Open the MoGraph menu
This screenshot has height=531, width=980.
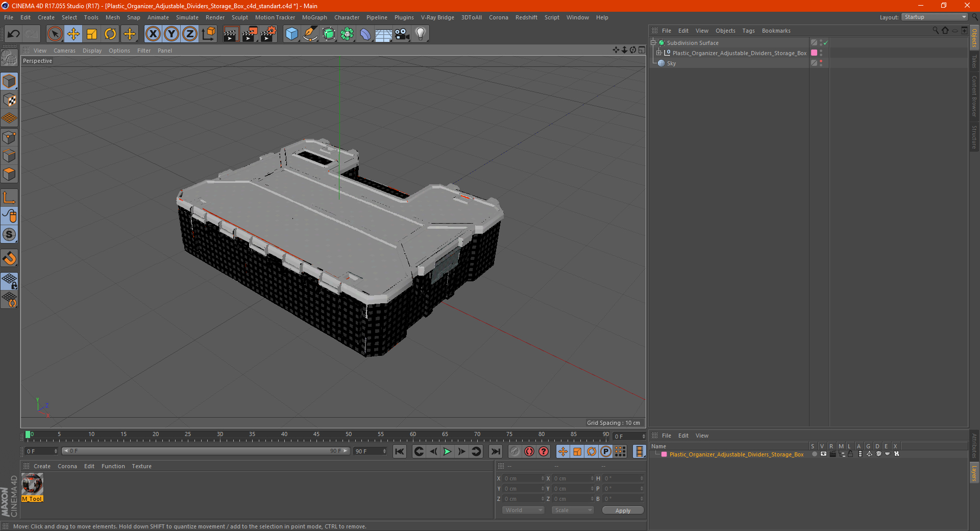click(314, 17)
